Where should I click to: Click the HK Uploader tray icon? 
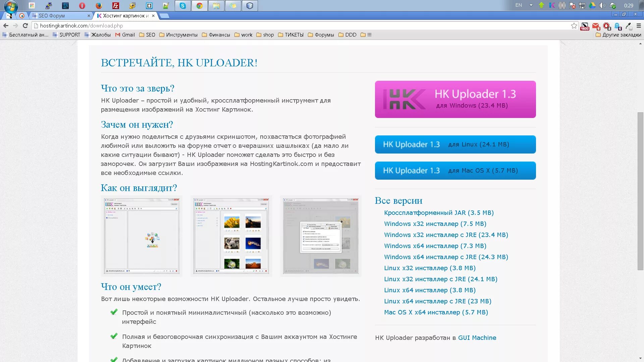pos(552,5)
